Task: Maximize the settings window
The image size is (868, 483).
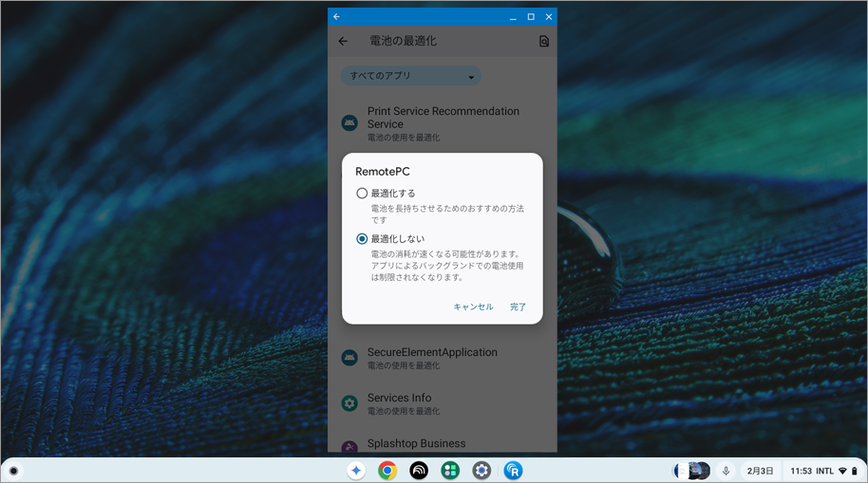Action: (x=531, y=17)
